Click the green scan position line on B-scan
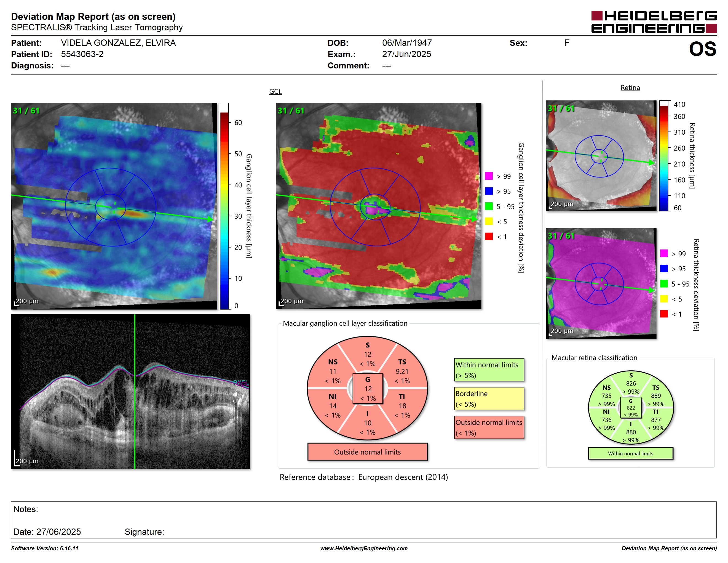This screenshot has width=728, height=563. coord(135,392)
